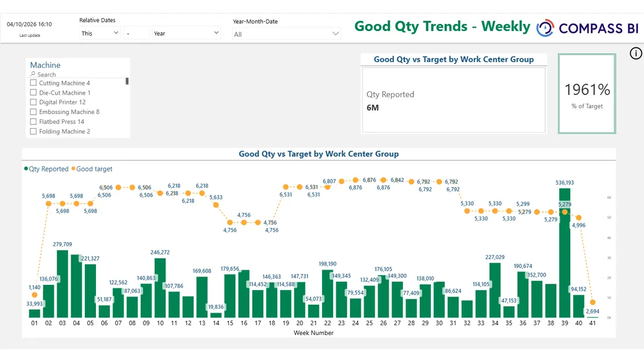Click the '04/10/2026 16:10' last update timestamp

click(x=29, y=24)
